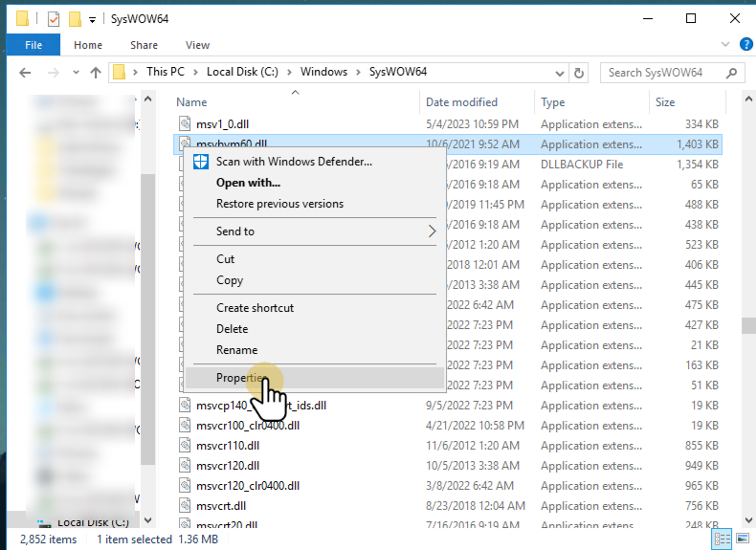Viewport: 756px width, 550px height.
Task: Click This PC in the address bar
Action: (x=166, y=72)
